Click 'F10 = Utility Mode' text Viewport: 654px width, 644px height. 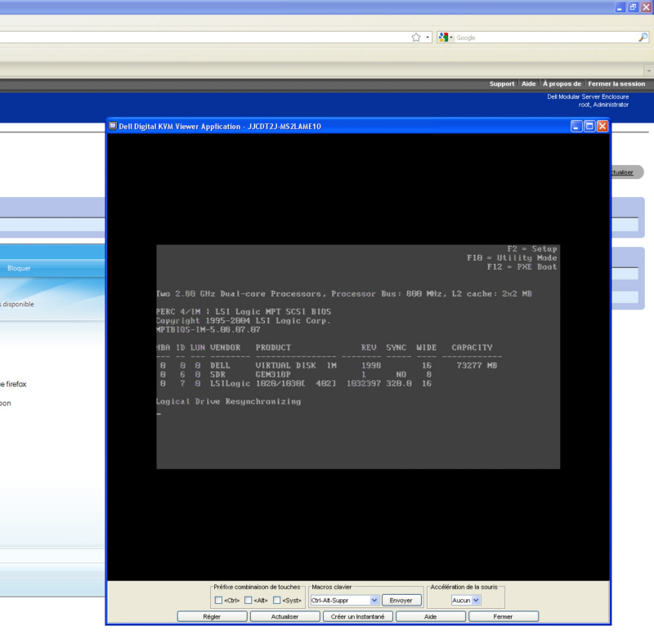pos(512,257)
